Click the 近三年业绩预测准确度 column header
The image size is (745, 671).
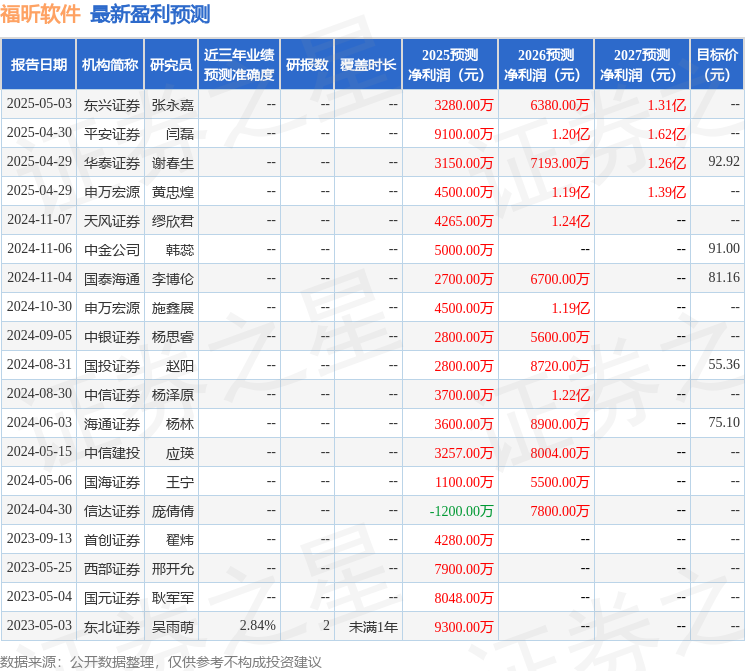(x=239, y=65)
